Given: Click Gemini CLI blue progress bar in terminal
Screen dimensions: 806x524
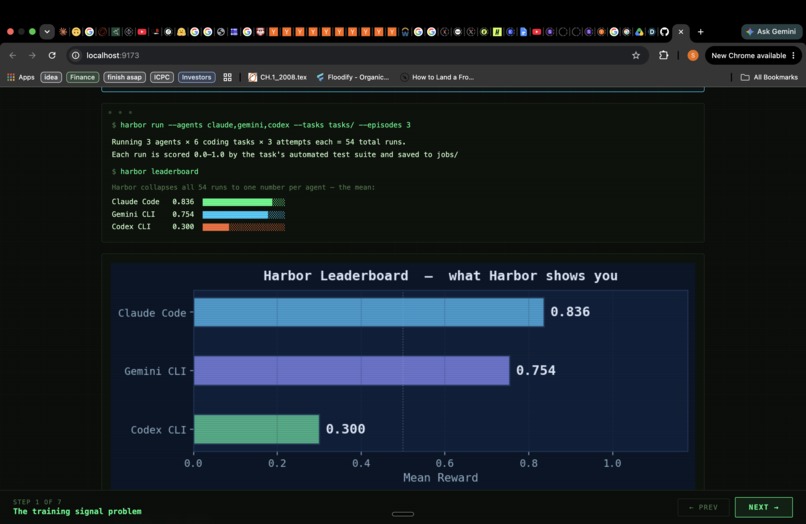Looking at the screenshot, I should pos(244,214).
